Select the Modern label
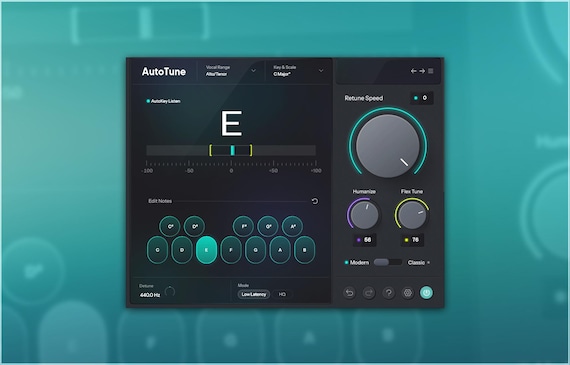Screen dimensions: 570x365 click(359, 262)
